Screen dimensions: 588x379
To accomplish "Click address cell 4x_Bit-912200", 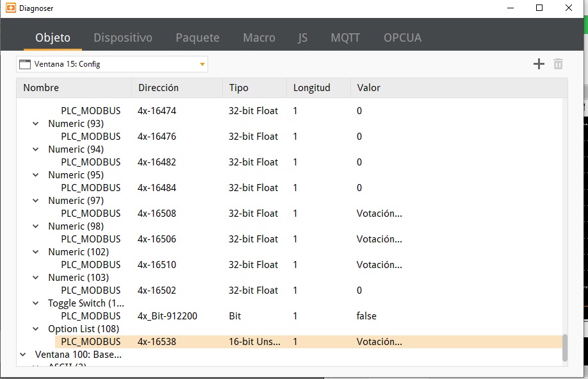I will pyautogui.click(x=167, y=316).
